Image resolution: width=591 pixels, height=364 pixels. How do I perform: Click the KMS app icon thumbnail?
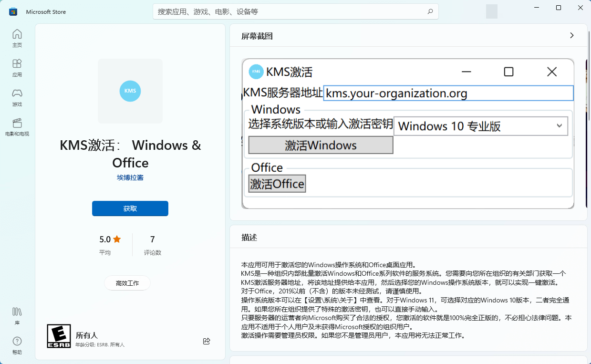click(130, 91)
